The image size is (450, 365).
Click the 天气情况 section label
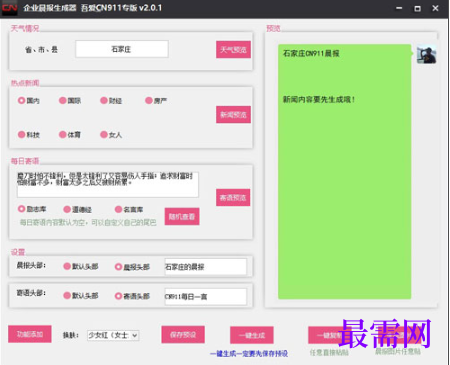(x=25, y=28)
